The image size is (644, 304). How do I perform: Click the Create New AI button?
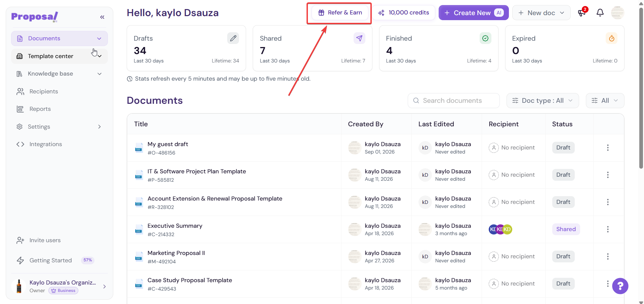pyautogui.click(x=473, y=13)
